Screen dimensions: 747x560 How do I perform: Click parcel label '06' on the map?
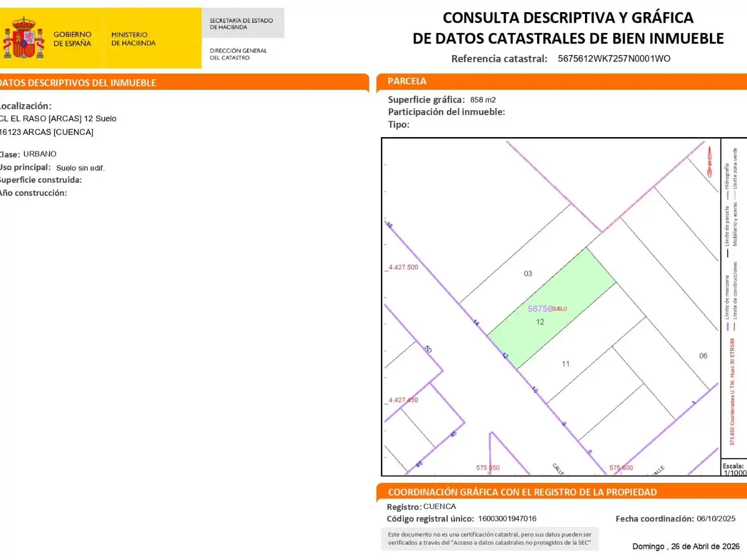[x=703, y=356]
